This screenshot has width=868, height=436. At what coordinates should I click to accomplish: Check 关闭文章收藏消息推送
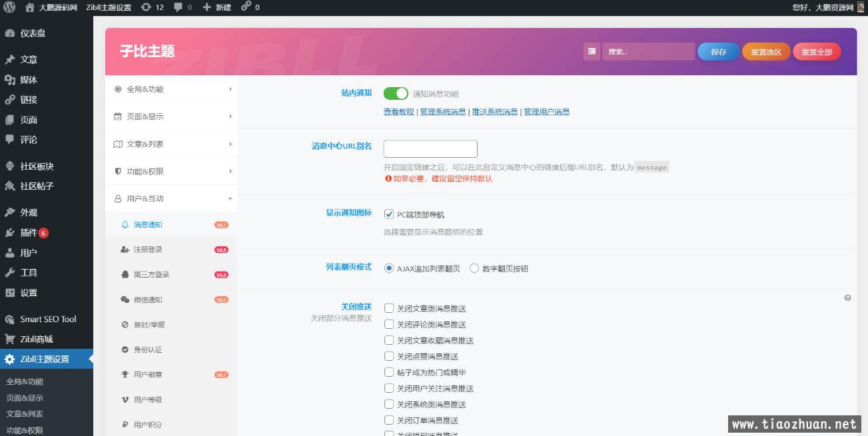click(x=389, y=340)
